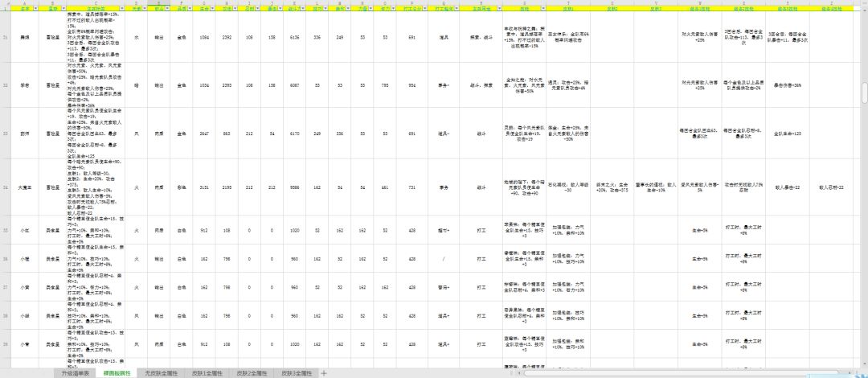Click the vertical scrollbar thumb
Screen dimensions: 868x378
click(864, 93)
